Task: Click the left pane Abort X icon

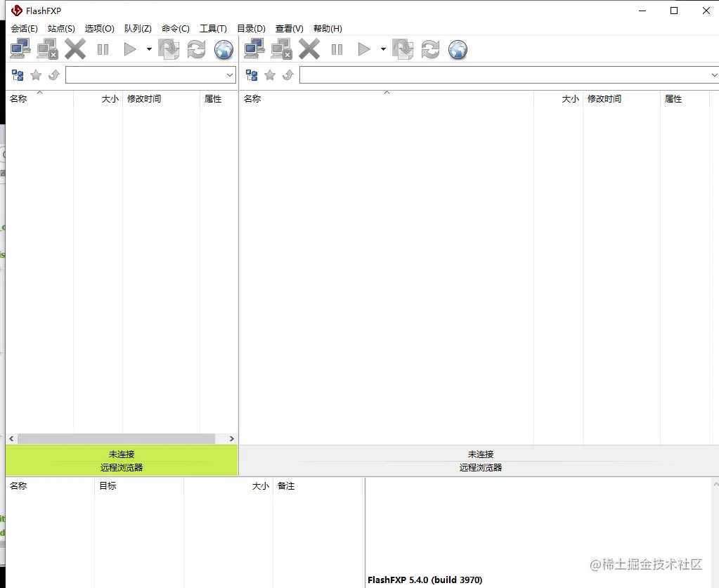Action: pyautogui.click(x=75, y=49)
